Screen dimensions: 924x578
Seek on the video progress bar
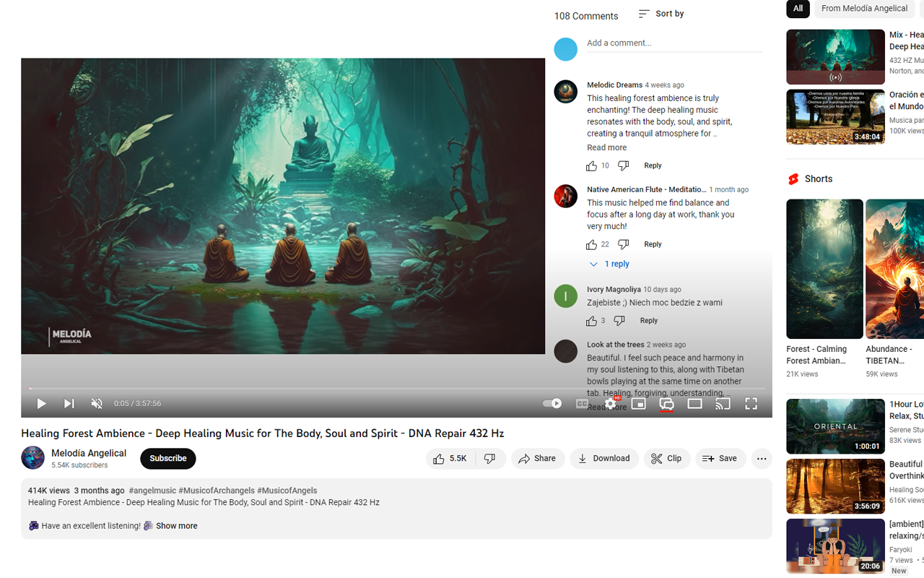396,388
